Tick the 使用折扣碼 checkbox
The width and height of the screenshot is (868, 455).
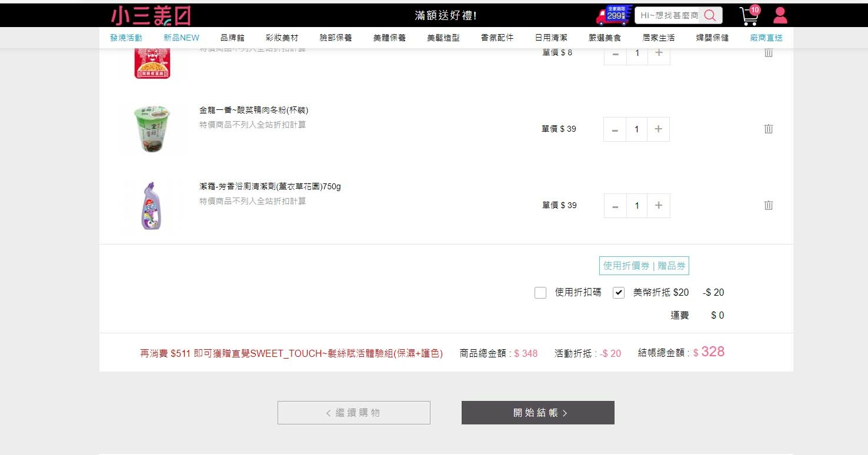tap(540, 293)
